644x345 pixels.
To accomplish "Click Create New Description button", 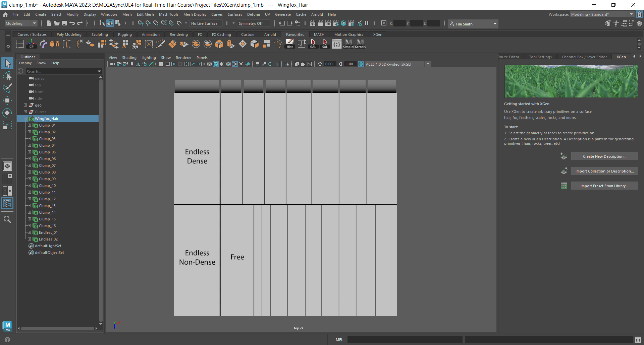I will pos(604,156).
